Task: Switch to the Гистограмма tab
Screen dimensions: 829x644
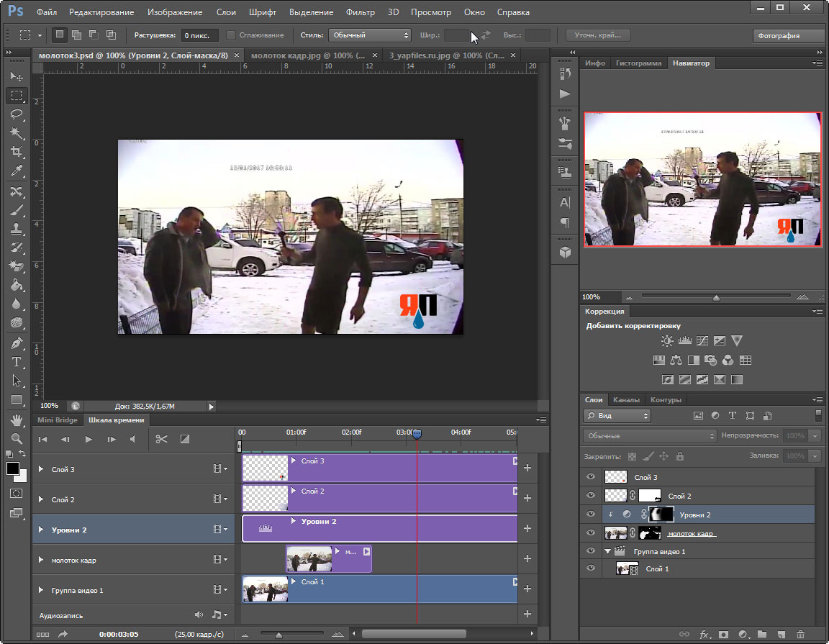Action: (638, 63)
